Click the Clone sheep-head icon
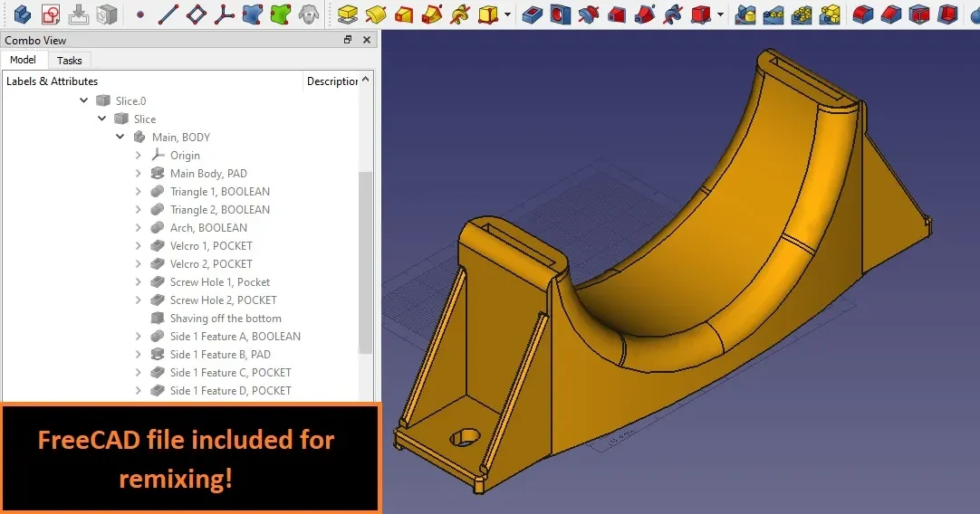 coord(309,14)
